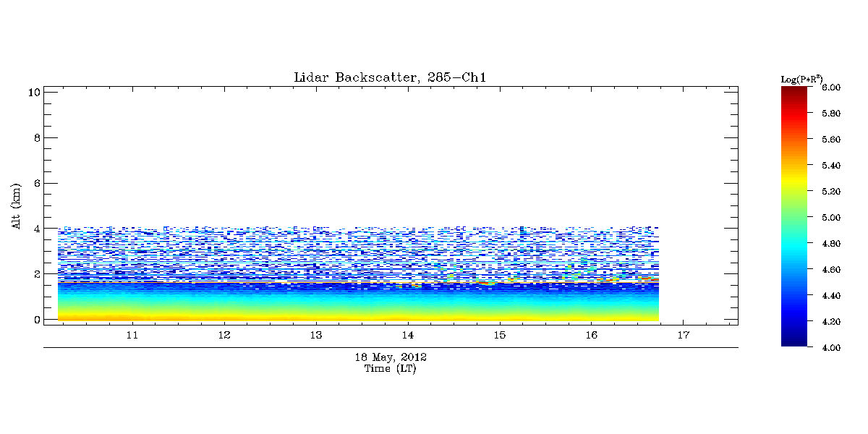This screenshot has width=868, height=434.
Task: Click the colorbar value 5.40
Action: pyautogui.click(x=830, y=166)
